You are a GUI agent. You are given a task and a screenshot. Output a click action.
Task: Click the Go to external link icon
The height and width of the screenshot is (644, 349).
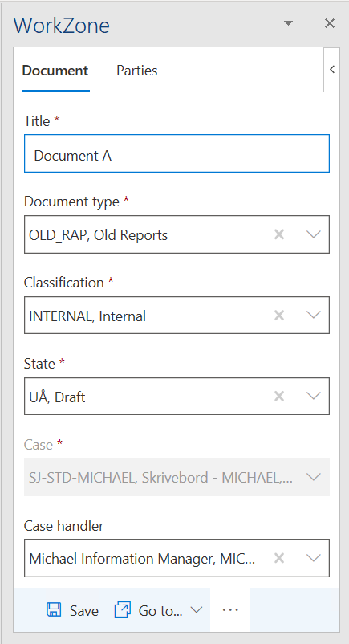[123, 610]
